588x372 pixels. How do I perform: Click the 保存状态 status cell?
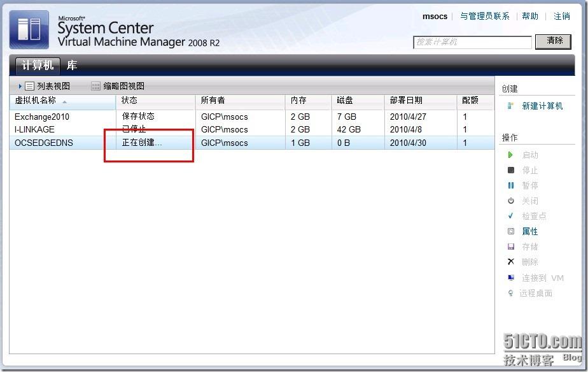point(138,117)
